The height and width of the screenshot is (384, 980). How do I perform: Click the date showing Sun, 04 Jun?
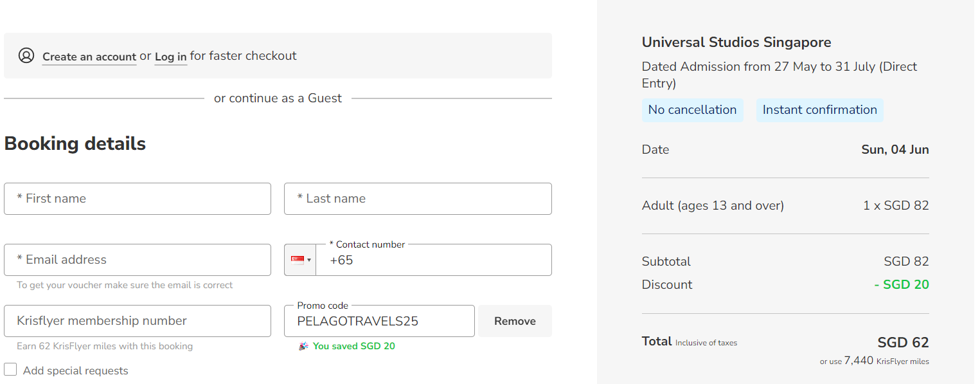coord(895,149)
